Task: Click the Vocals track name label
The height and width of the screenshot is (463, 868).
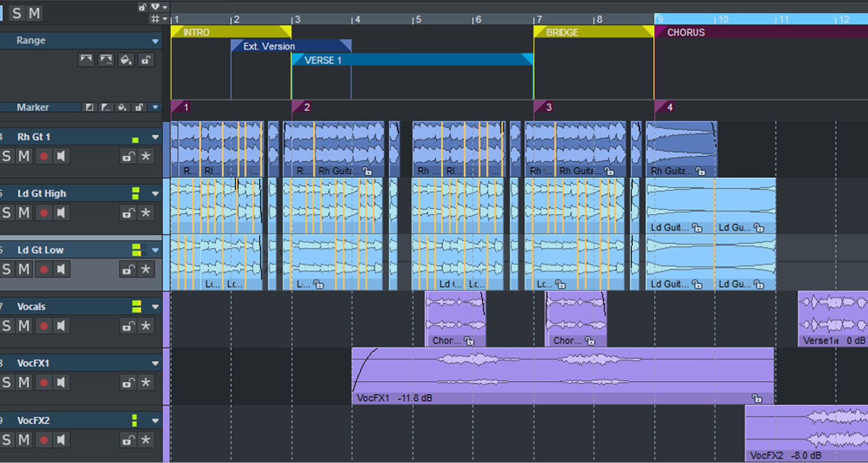Action: click(x=31, y=307)
